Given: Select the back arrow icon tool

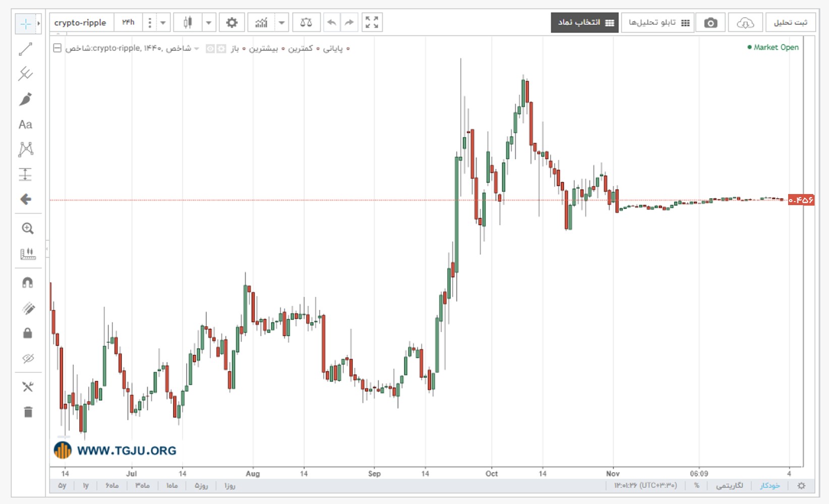Looking at the screenshot, I should point(26,200).
